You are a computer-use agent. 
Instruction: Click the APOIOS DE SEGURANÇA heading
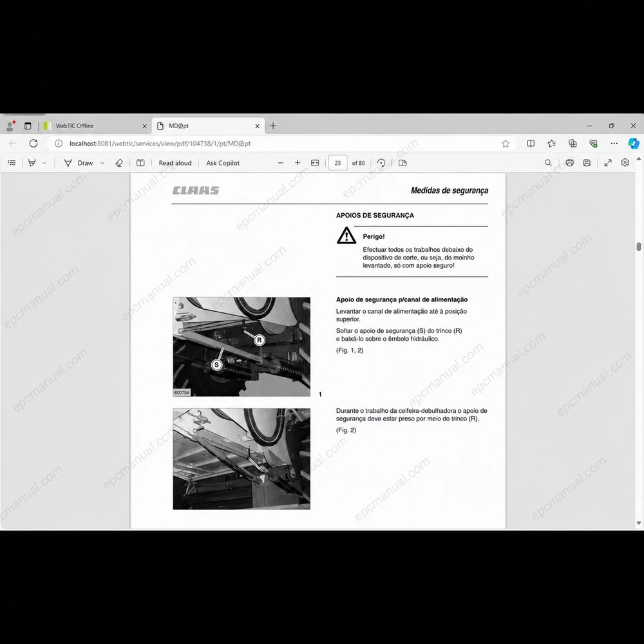tap(375, 215)
